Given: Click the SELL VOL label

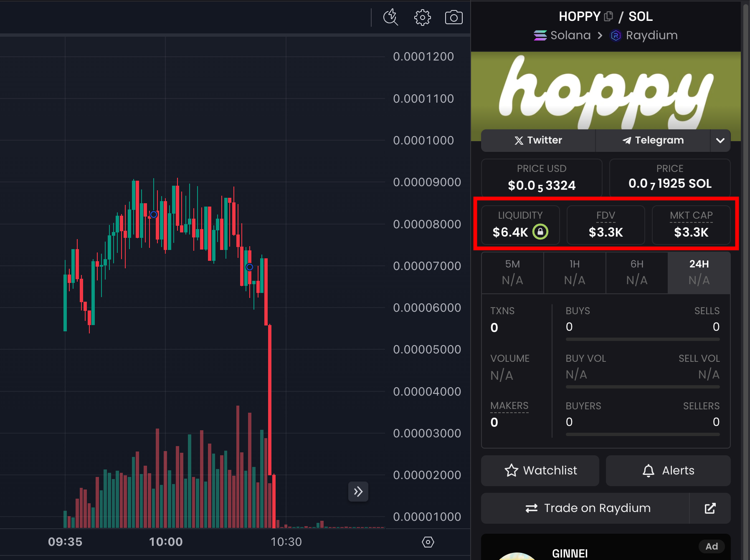Looking at the screenshot, I should click(699, 358).
